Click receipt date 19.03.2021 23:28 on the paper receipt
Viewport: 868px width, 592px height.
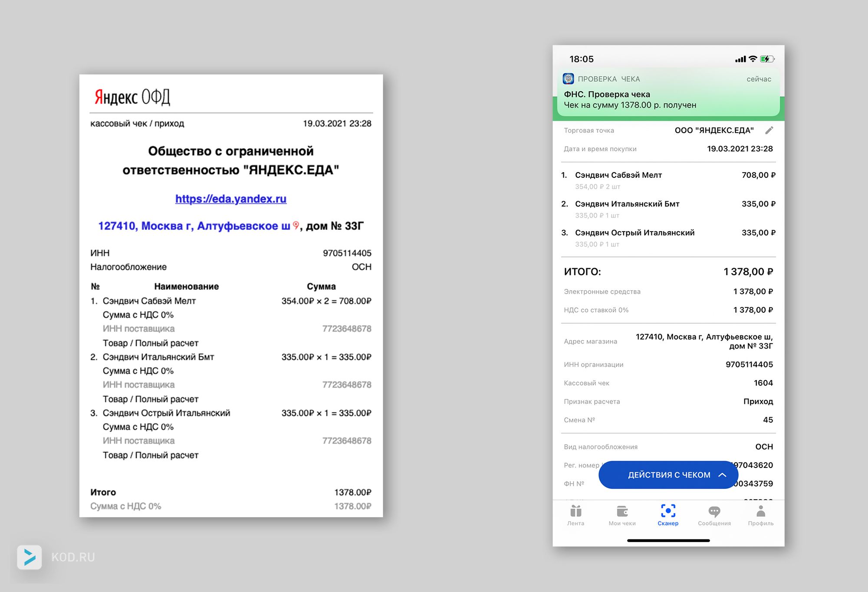[x=337, y=123]
